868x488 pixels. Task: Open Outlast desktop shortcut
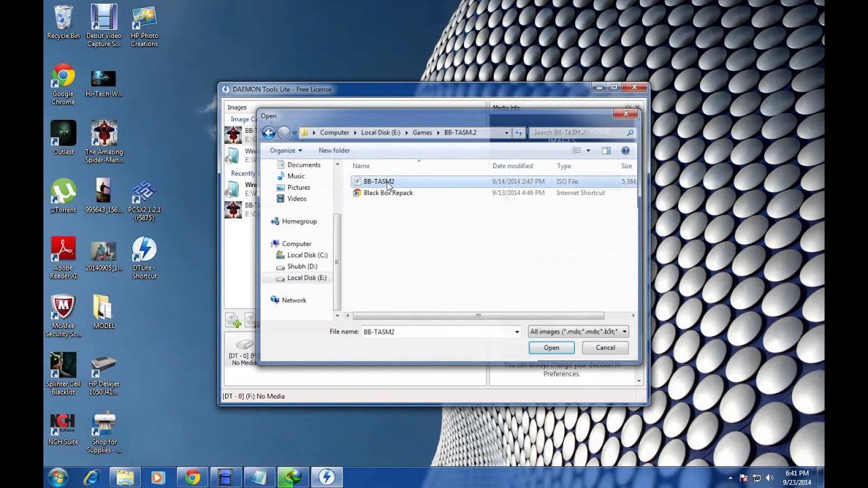tap(63, 138)
